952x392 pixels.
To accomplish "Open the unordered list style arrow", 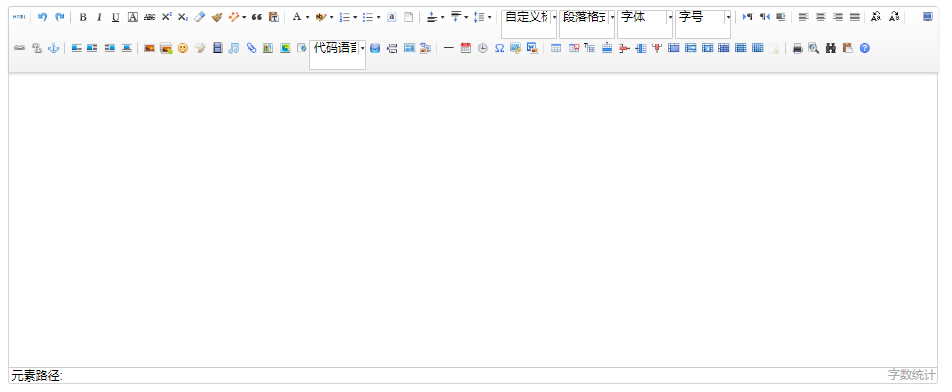I will [378, 17].
